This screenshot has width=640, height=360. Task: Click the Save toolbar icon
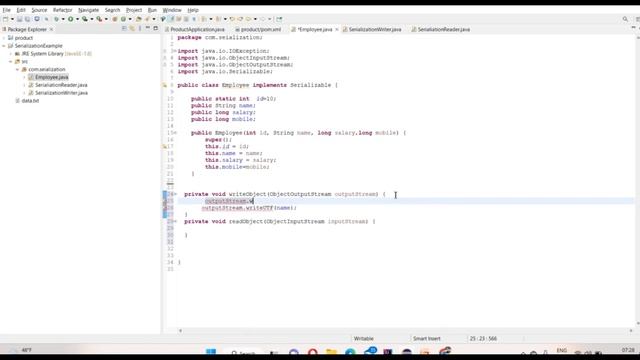(x=19, y=19)
